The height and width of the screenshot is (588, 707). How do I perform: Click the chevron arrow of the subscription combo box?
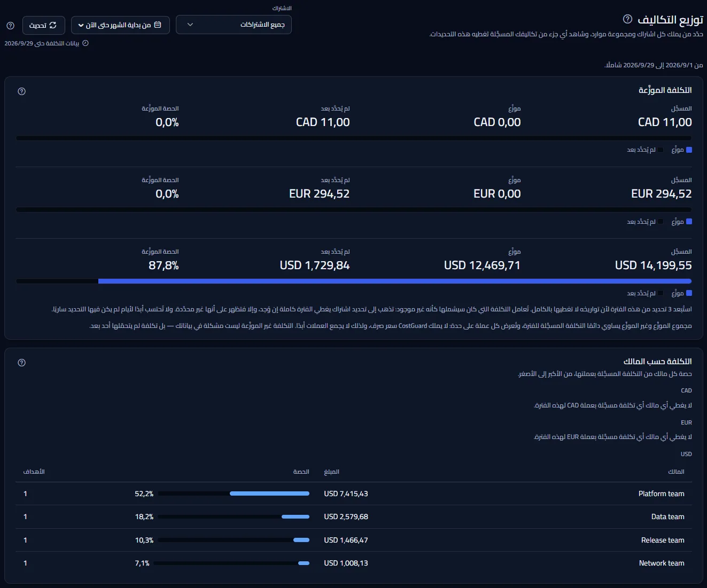[190, 25]
